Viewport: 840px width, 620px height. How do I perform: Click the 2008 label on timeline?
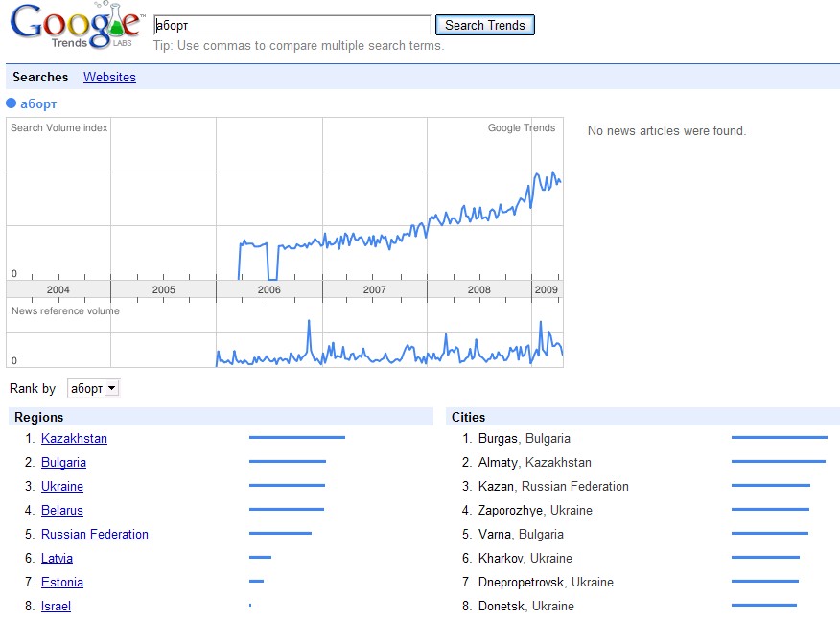coord(478,289)
